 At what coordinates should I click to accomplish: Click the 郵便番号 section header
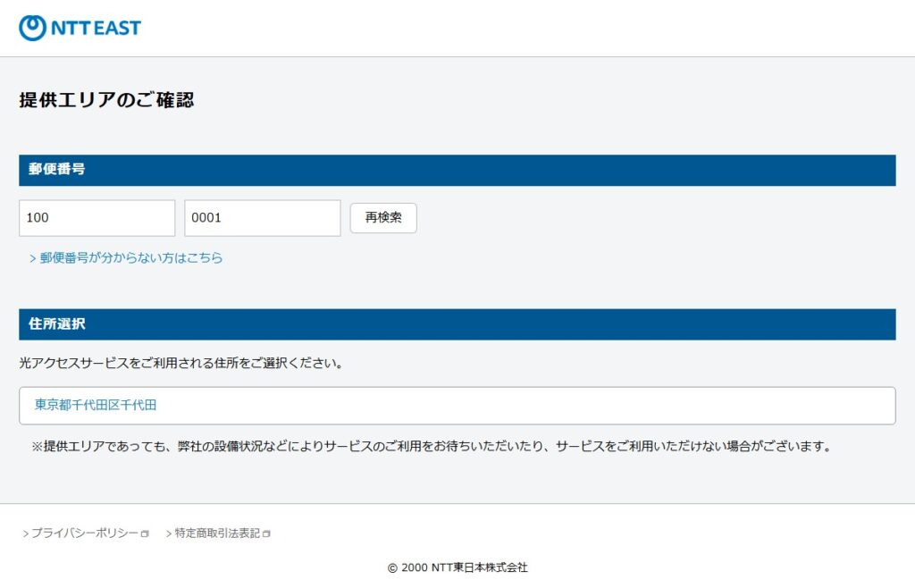[457, 171]
